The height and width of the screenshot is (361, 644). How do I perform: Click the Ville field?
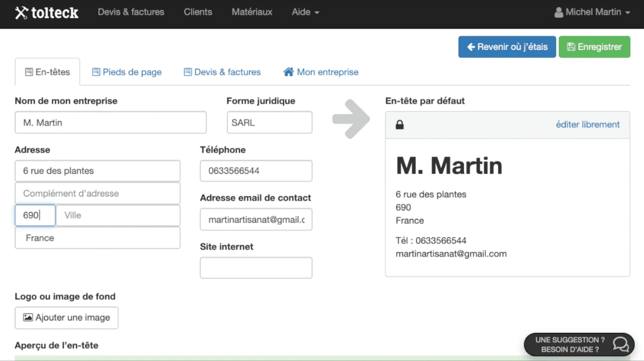tap(118, 215)
